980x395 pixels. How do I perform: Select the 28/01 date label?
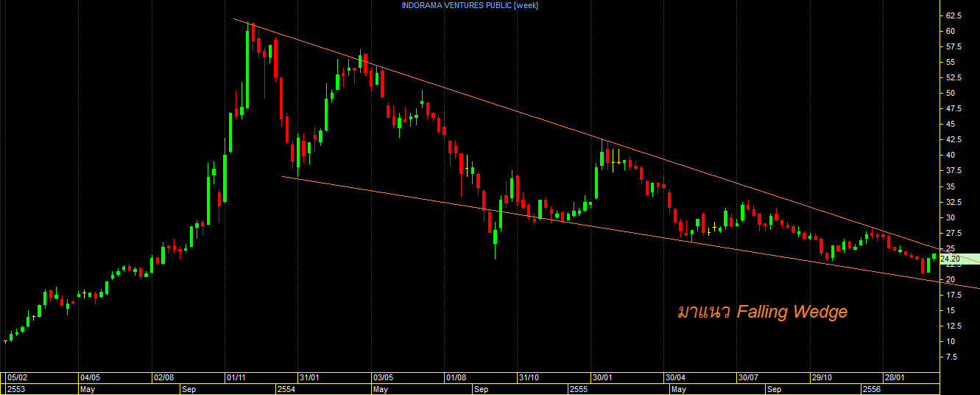895,377
